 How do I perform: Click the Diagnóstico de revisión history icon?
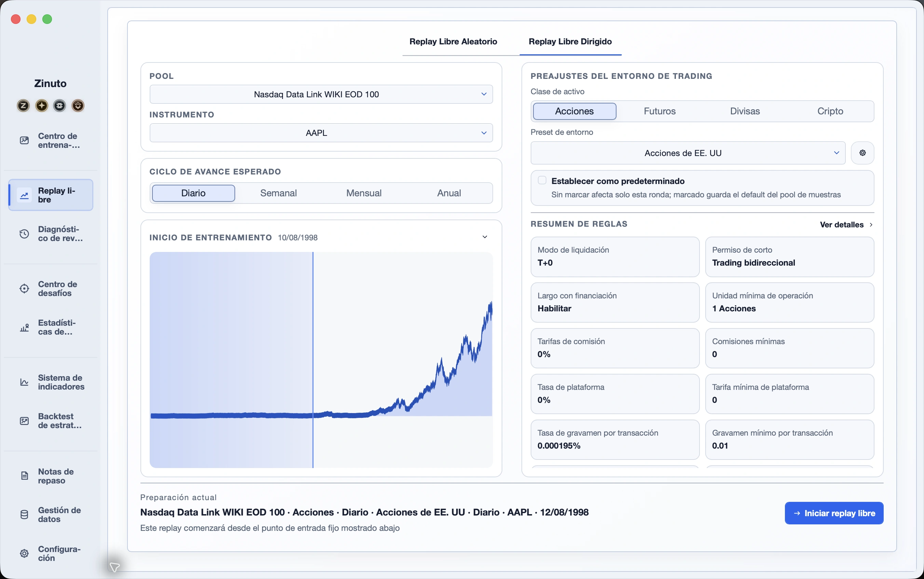24,234
